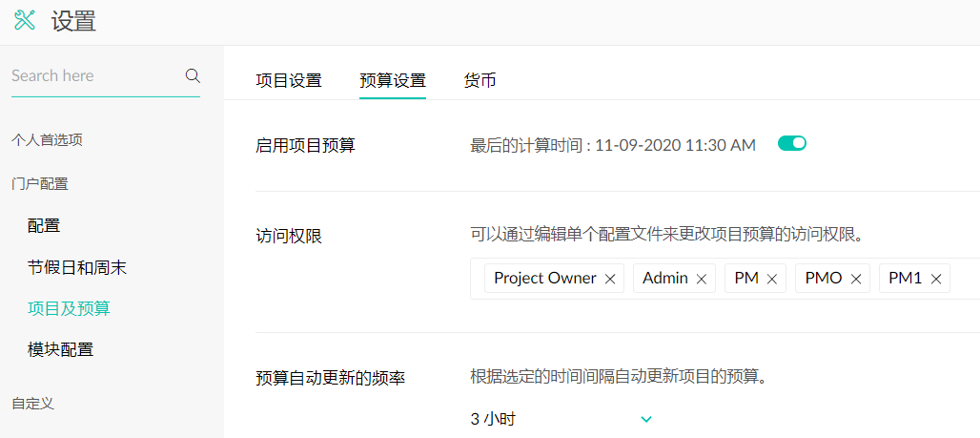Viewport: 980px width, 438px height.
Task: Collapse the 门户配置 section
Action: point(39,184)
